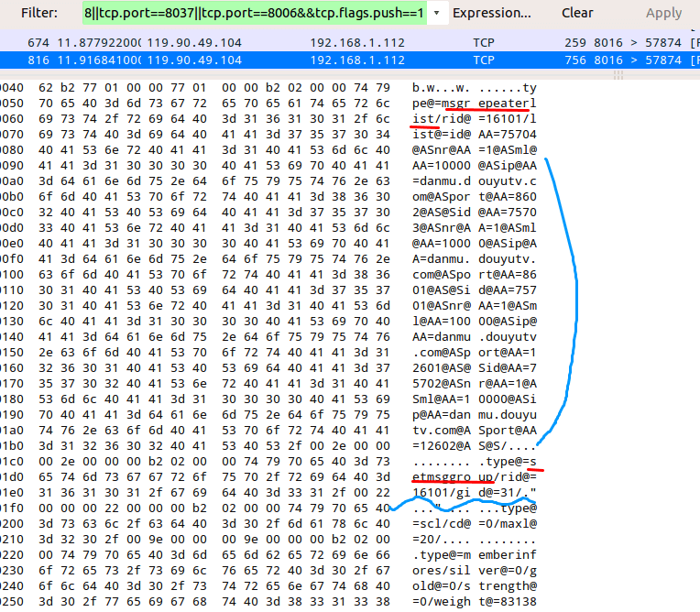
Task: Select hex row at offset 0110
Action: (x=268, y=290)
